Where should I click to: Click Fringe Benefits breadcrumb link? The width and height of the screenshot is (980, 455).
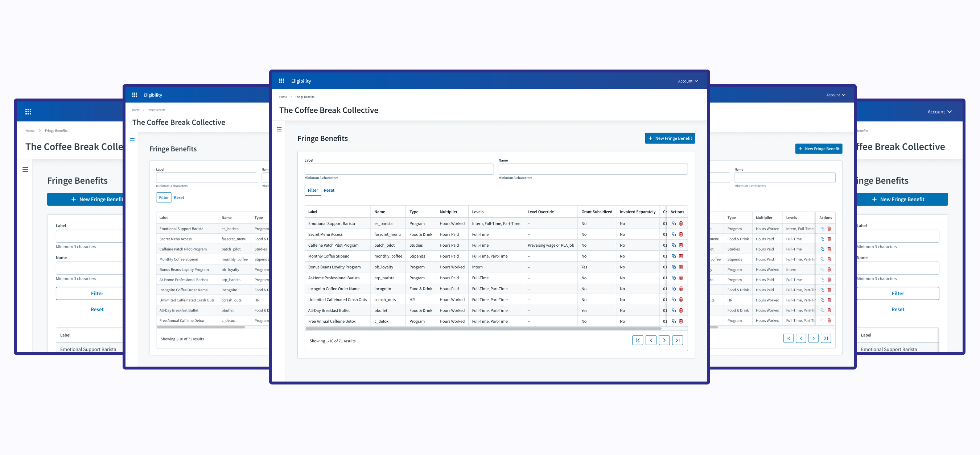(x=305, y=97)
